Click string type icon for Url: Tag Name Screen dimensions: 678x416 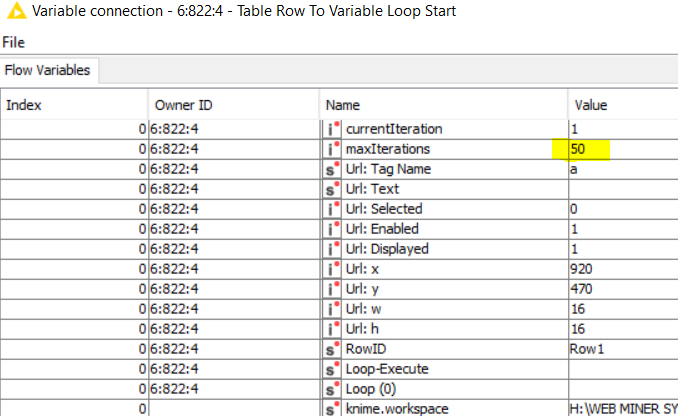tap(332, 169)
